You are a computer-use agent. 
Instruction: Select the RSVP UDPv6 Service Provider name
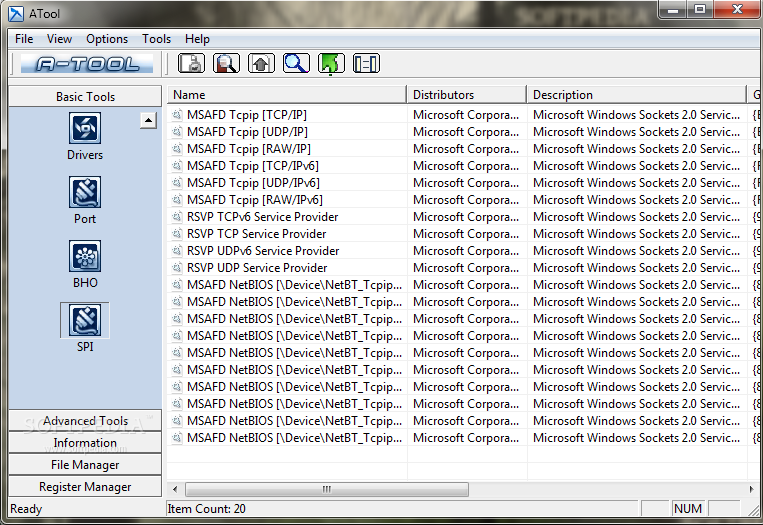coord(263,251)
